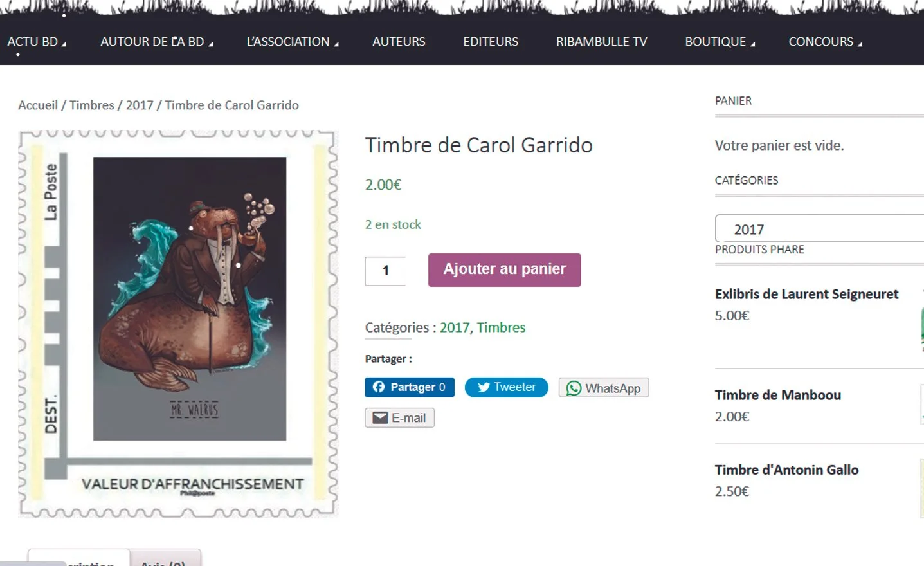Enlarge the Carol Garrido stamp image
The width and height of the screenshot is (924, 566).
tap(178, 324)
